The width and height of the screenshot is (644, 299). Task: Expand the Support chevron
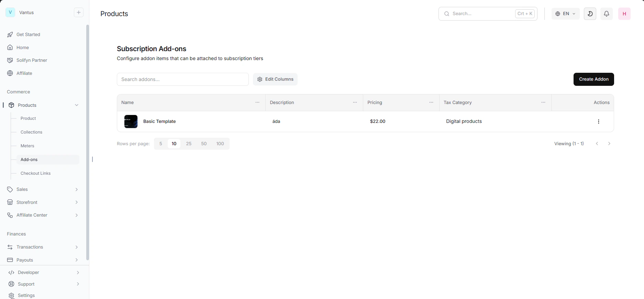[x=78, y=284]
